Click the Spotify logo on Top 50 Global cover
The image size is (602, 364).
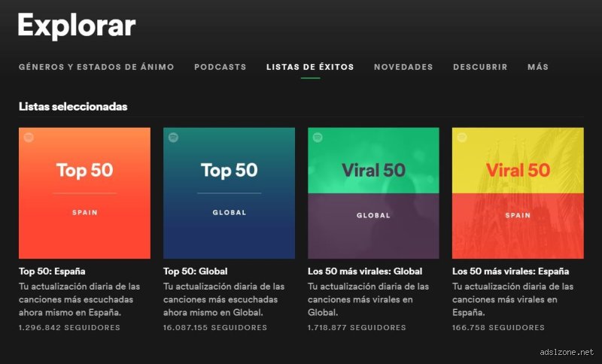pyautogui.click(x=173, y=138)
